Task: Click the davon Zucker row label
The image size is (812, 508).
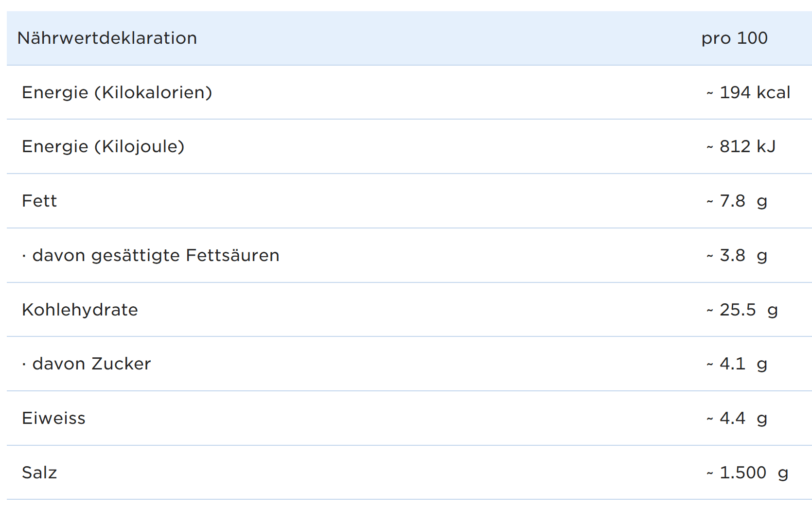Action: tap(91, 364)
